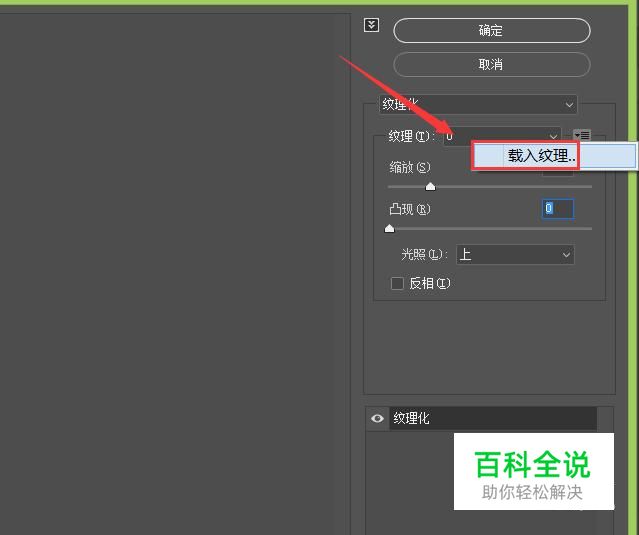Toggle eye visibility of 纹理化 effect layer

[377, 418]
